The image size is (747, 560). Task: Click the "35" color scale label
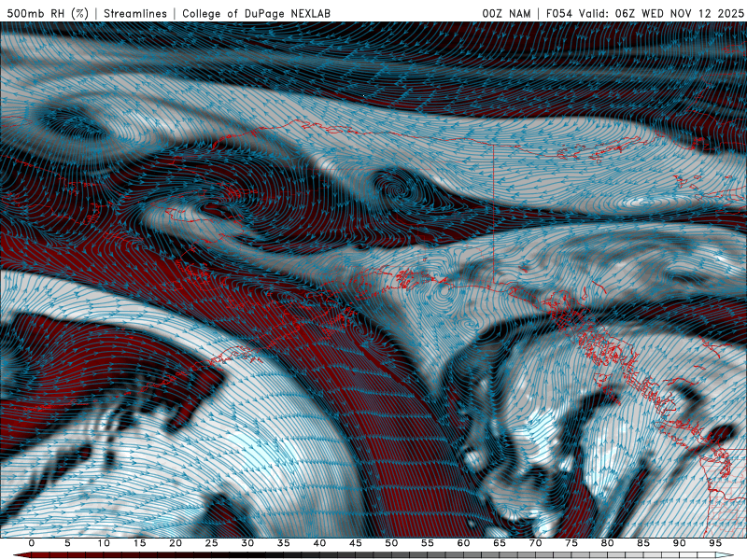pos(284,543)
